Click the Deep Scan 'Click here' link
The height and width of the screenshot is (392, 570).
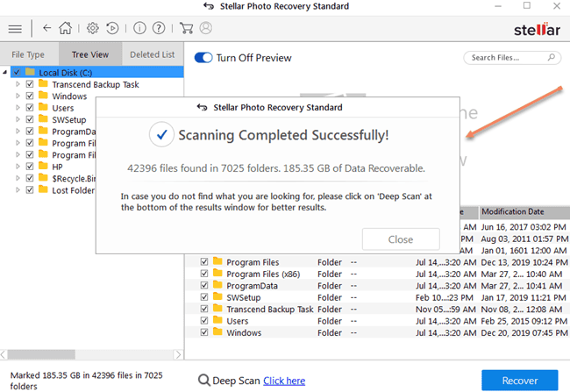pos(284,381)
